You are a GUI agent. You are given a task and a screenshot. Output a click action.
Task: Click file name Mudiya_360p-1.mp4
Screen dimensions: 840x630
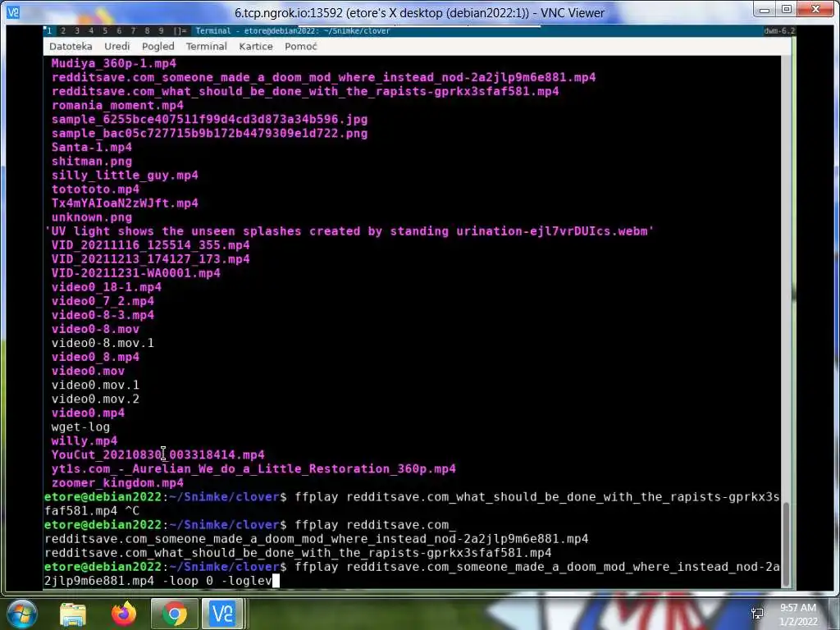point(113,63)
